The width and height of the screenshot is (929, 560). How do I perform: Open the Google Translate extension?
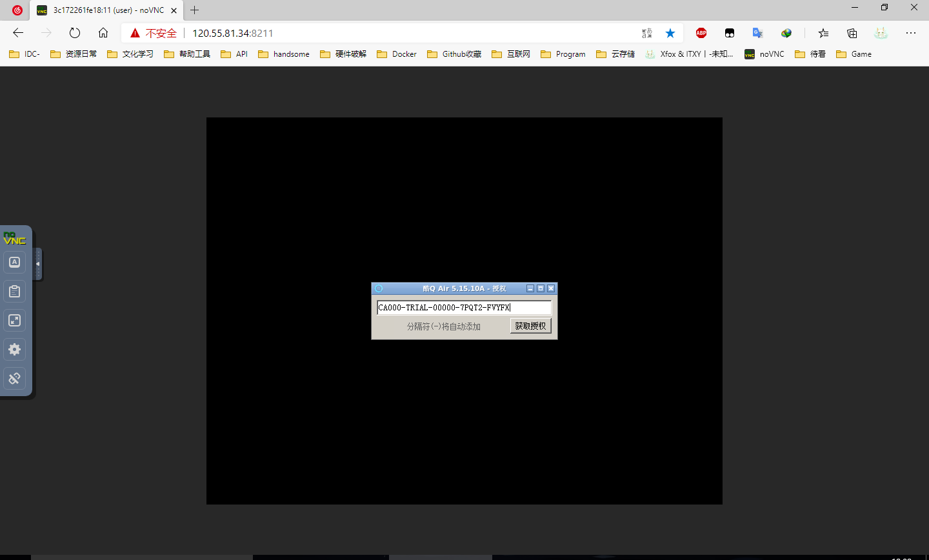point(758,33)
